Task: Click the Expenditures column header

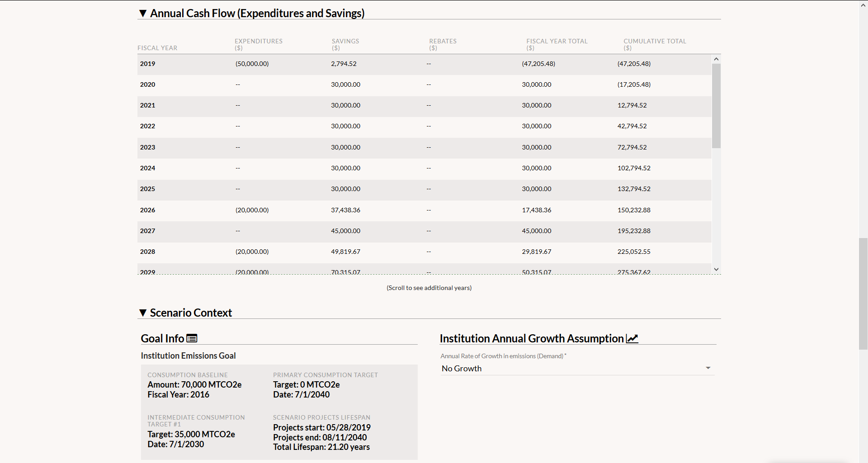Action: pyautogui.click(x=259, y=44)
